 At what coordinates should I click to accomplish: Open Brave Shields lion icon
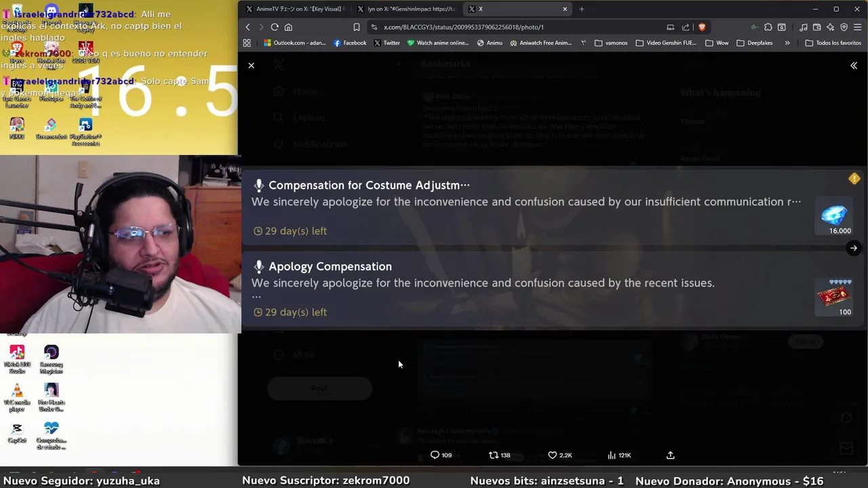point(702,27)
